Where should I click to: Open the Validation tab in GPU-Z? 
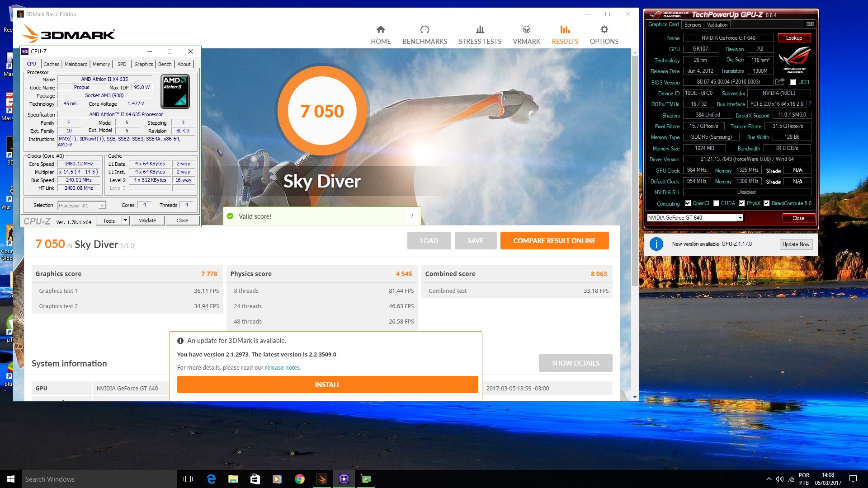click(717, 25)
